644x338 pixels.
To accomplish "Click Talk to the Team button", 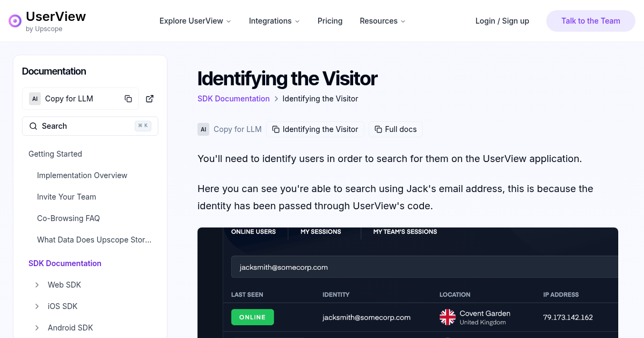I will 591,21.
